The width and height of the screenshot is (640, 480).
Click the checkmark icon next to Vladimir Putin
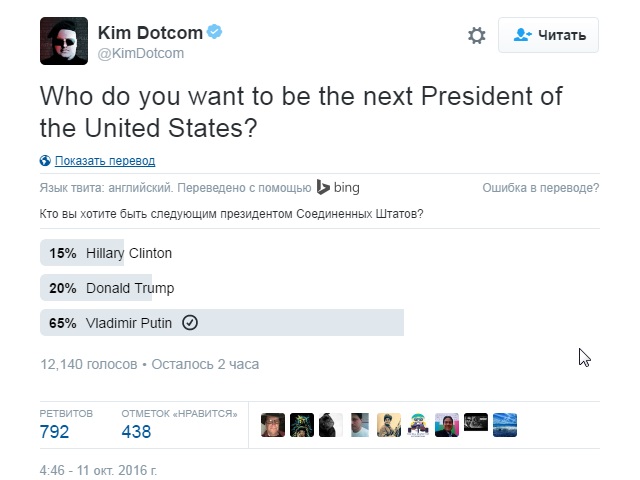click(190, 323)
